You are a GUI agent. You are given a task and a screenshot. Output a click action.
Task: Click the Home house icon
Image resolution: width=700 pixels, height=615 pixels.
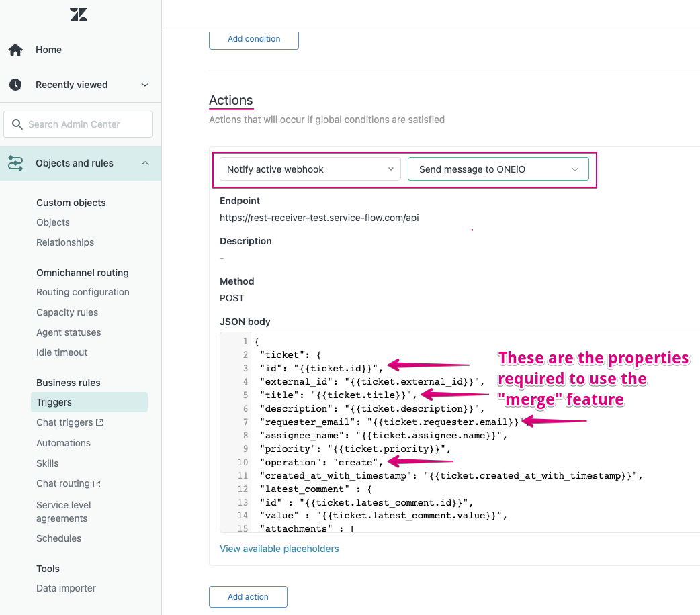tap(15, 50)
